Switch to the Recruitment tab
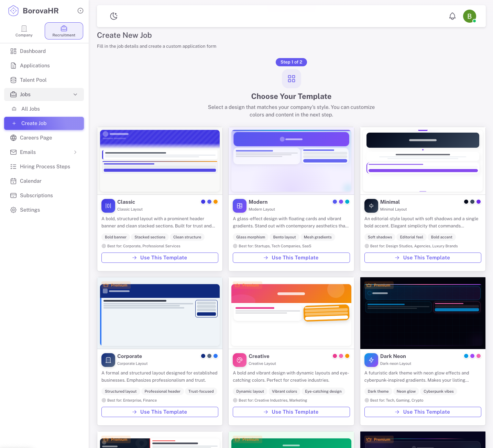493x448 pixels. tap(64, 31)
